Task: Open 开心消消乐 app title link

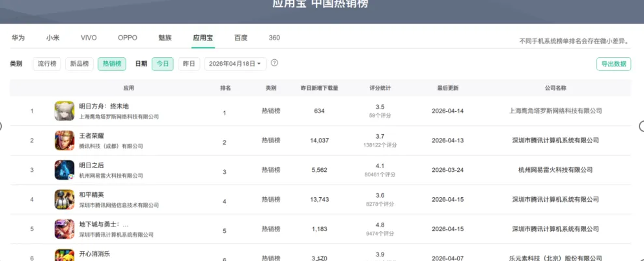Action: pyautogui.click(x=94, y=254)
